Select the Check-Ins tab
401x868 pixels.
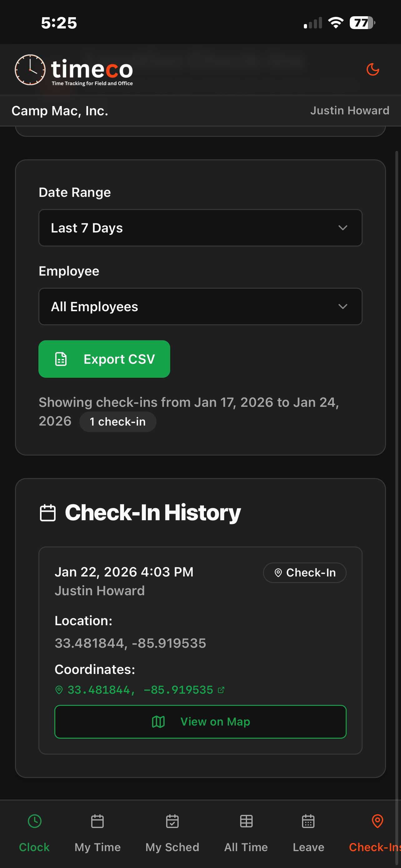(375, 833)
